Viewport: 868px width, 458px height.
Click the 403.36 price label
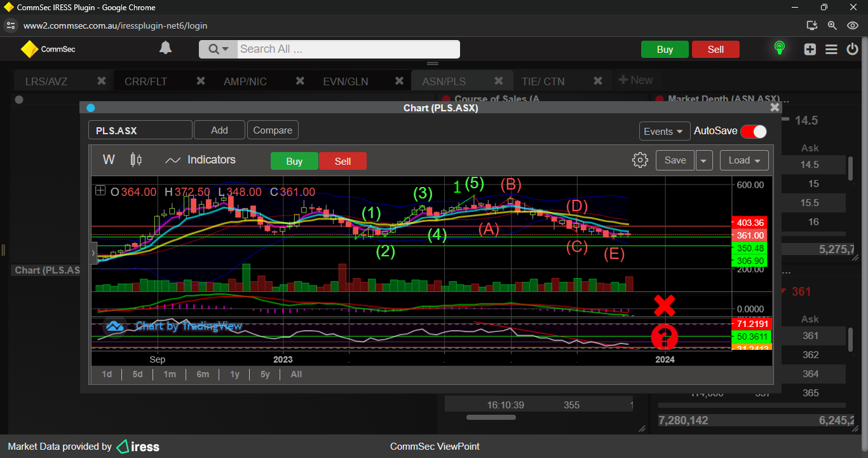click(x=750, y=223)
